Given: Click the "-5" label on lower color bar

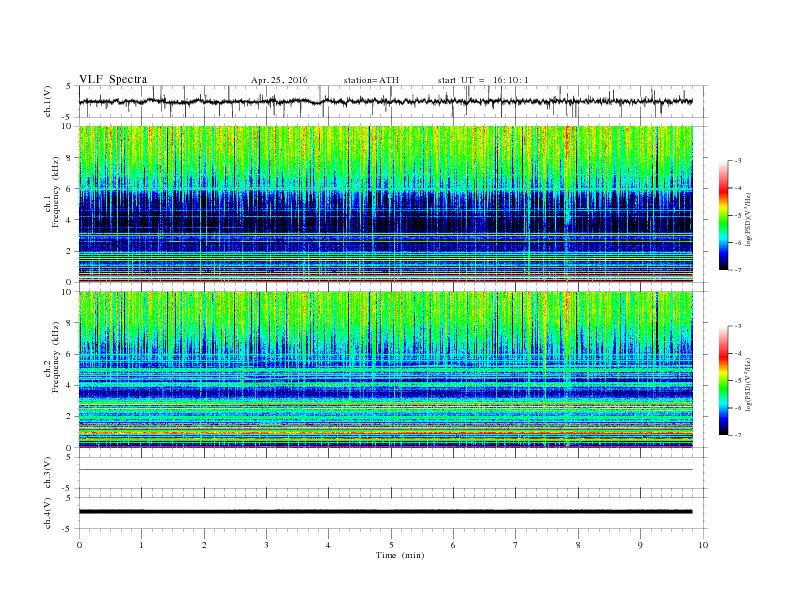Looking at the screenshot, I should click(738, 381).
